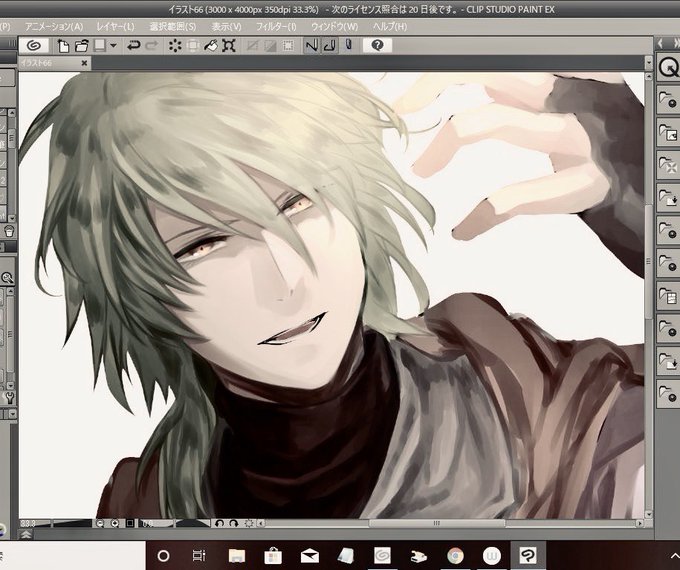
Task: Undo the last stroke
Action: click(x=134, y=45)
